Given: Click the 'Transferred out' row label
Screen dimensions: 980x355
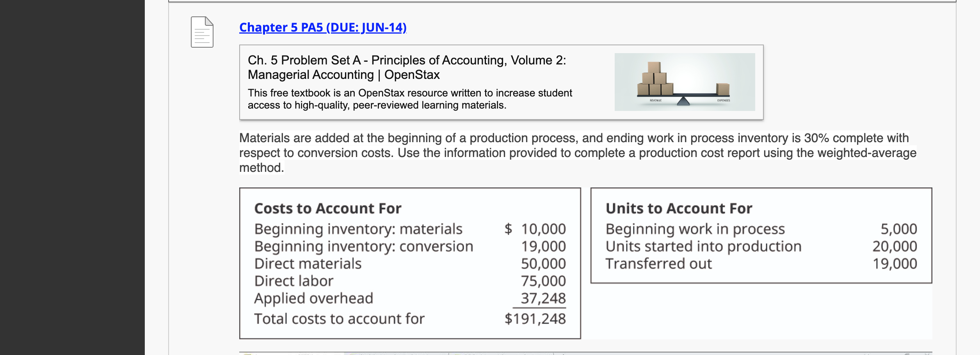Looking at the screenshot, I should point(658,264).
